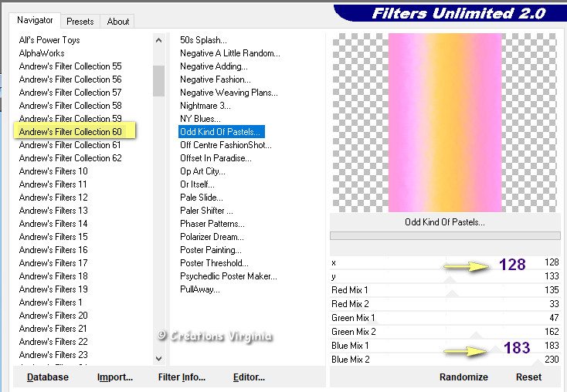This screenshot has width=567, height=392.
Task: Select Andrew's Filters 12
Action: click(53, 198)
